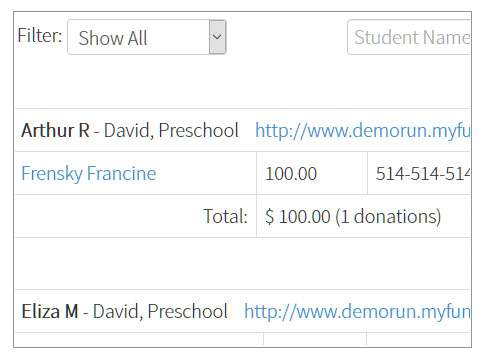Click the blank spacer row above Eliza M
483x361 pixels.
click(x=242, y=263)
